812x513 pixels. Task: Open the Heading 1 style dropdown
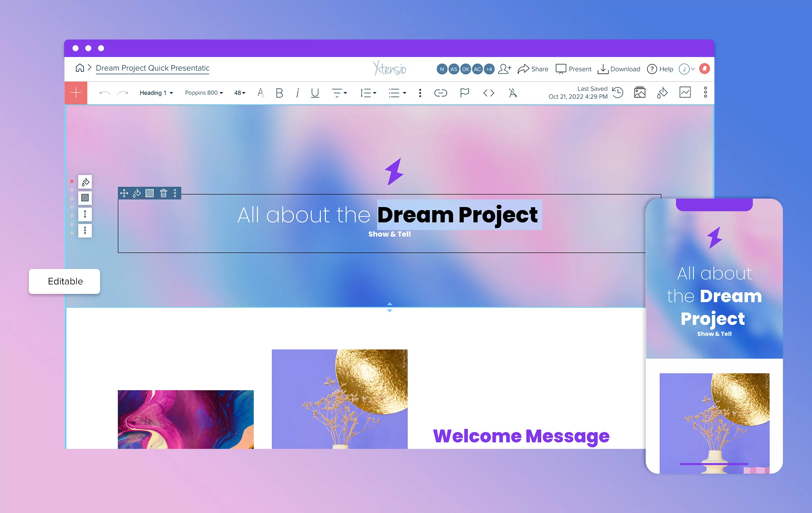tap(156, 93)
